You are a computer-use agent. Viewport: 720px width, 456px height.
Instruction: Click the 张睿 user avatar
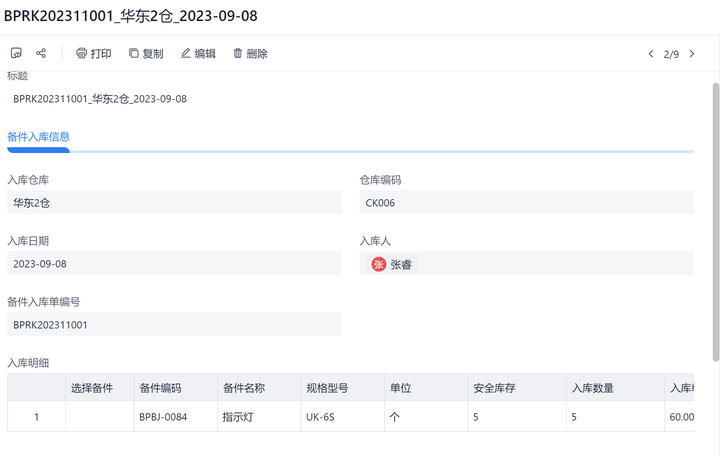pos(379,264)
